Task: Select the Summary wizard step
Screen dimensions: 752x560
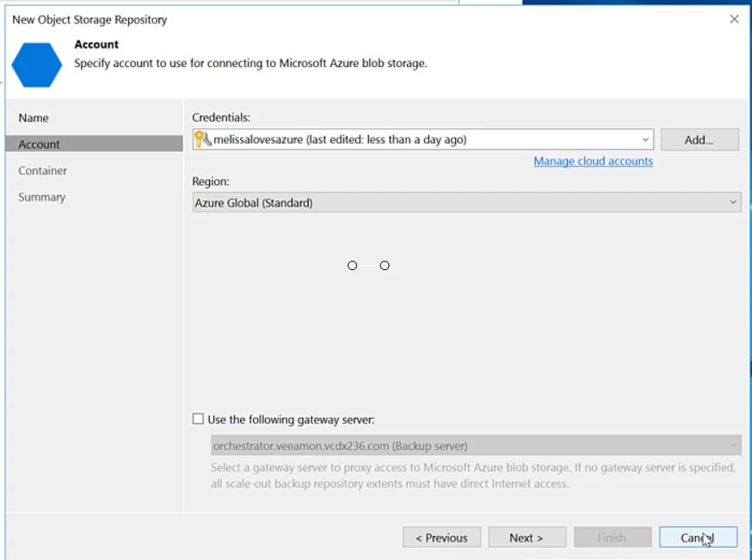Action: click(41, 197)
